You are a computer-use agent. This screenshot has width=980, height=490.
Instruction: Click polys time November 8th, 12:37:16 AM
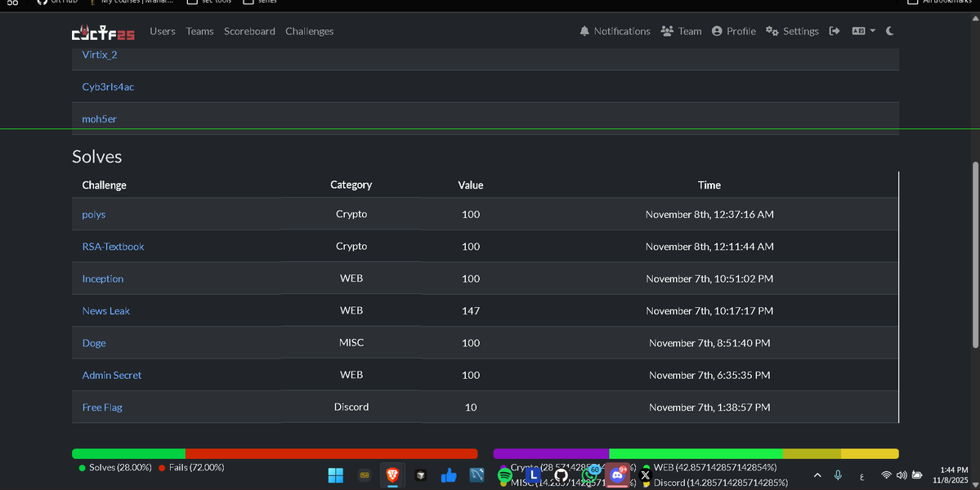tap(709, 214)
